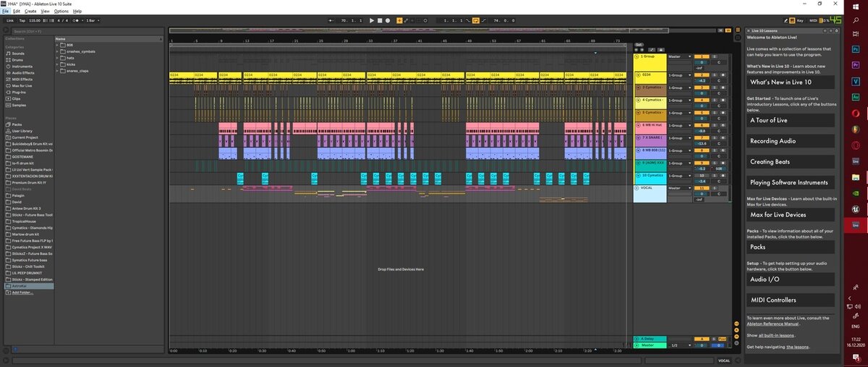
Task: Click volume value -9.8 on MB Hi Hat track
Action: 702,131
